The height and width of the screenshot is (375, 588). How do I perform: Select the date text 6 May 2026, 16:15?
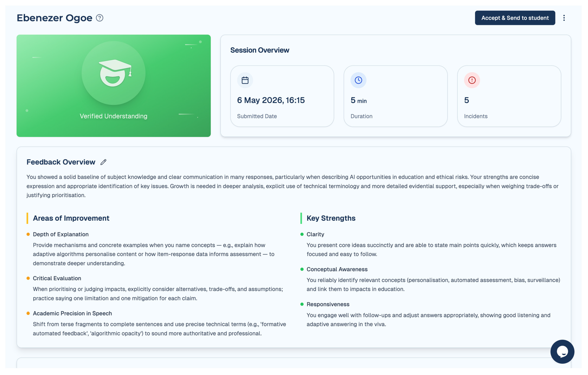pyautogui.click(x=271, y=100)
